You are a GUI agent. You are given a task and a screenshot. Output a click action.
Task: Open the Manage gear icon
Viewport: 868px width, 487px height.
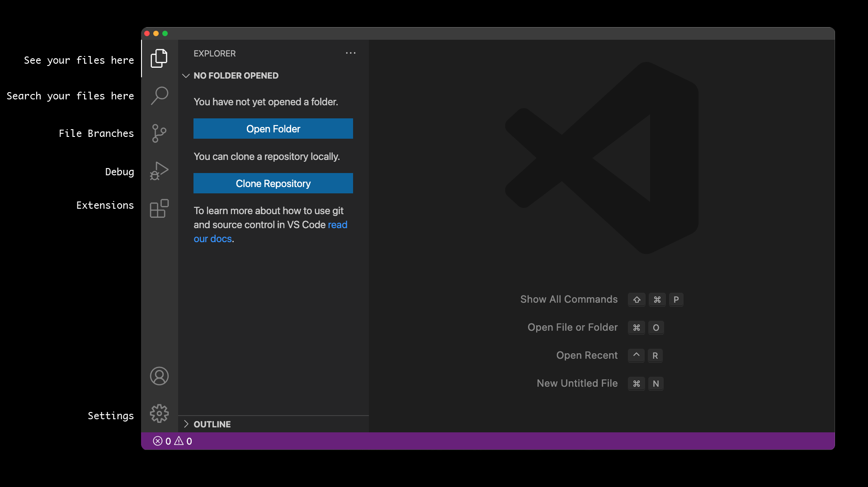pos(159,413)
